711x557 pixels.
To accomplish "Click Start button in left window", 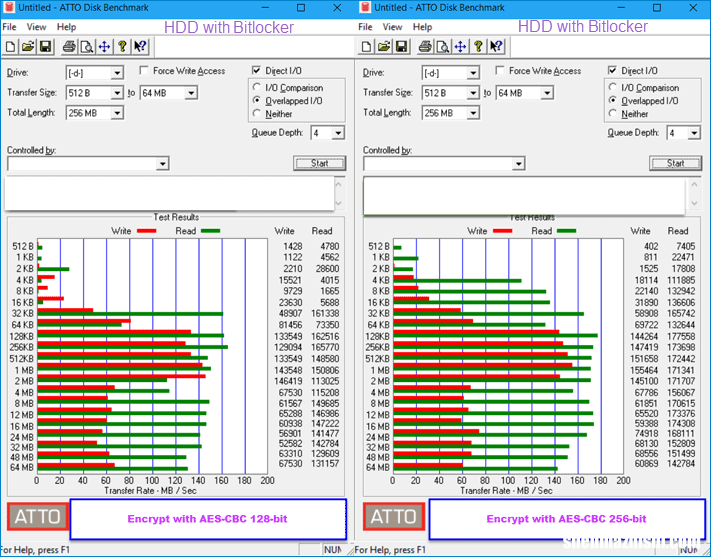I will point(319,163).
